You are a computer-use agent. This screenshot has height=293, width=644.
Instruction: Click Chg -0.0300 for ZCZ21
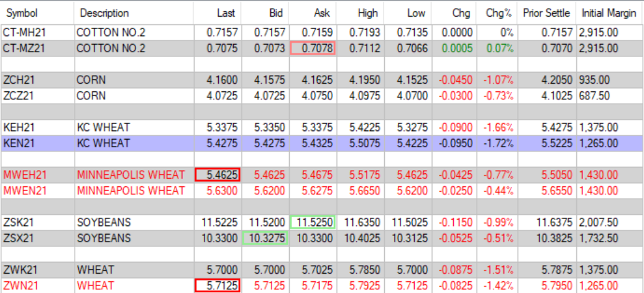coord(453,96)
